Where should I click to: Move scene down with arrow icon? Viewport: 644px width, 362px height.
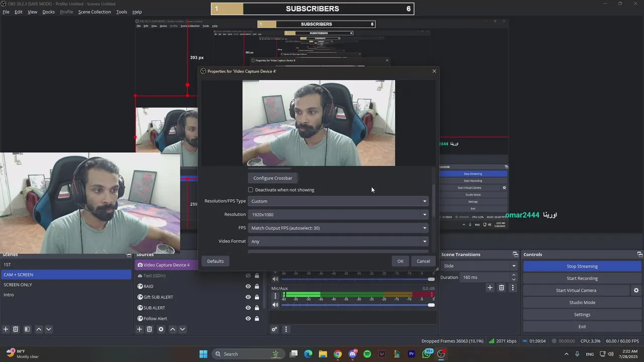coord(48,329)
